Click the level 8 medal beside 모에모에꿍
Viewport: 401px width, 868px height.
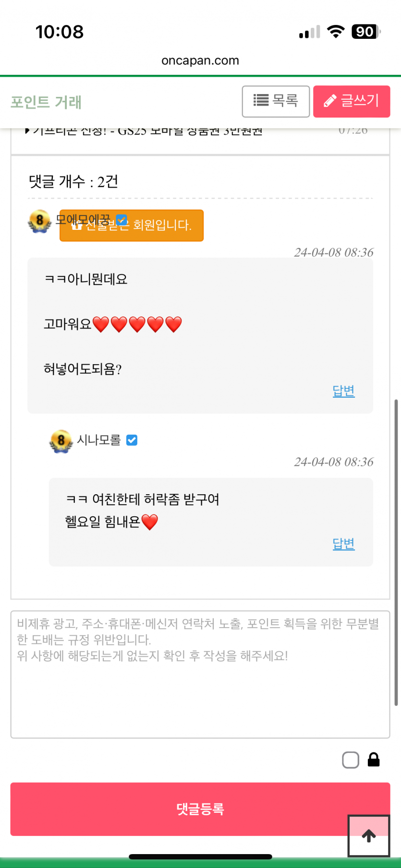[39, 221]
